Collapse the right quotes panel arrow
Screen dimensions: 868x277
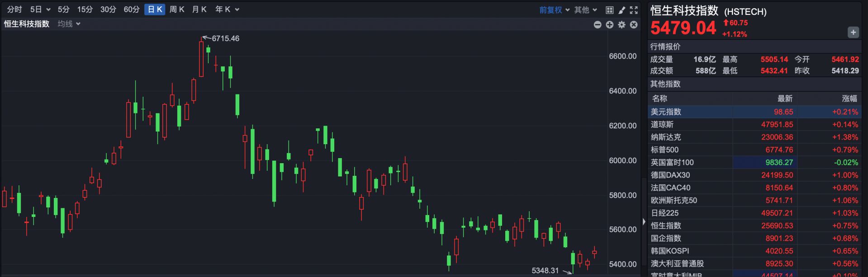click(x=644, y=221)
